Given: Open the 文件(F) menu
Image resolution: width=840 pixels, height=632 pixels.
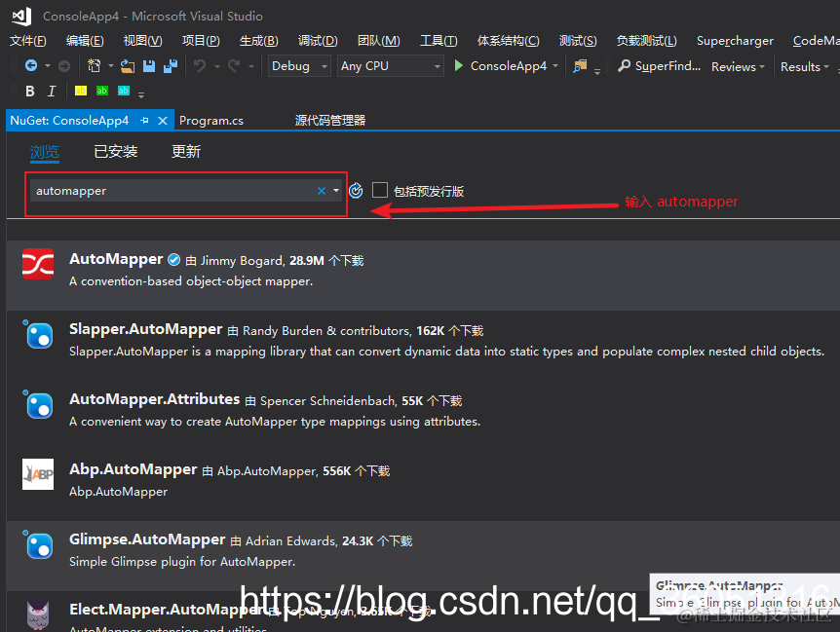Looking at the screenshot, I should click(28, 41).
